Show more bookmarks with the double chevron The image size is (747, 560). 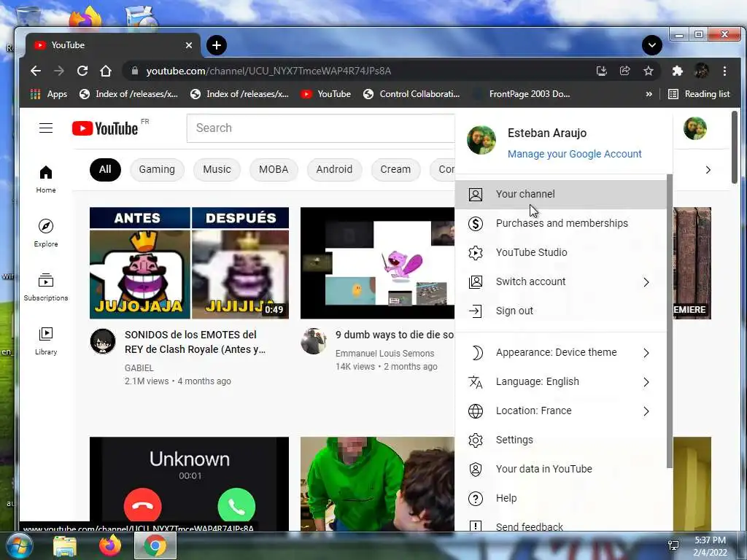649,94
